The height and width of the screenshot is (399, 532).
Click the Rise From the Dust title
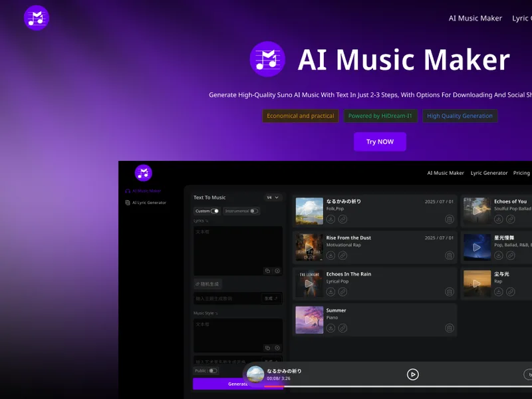click(348, 238)
